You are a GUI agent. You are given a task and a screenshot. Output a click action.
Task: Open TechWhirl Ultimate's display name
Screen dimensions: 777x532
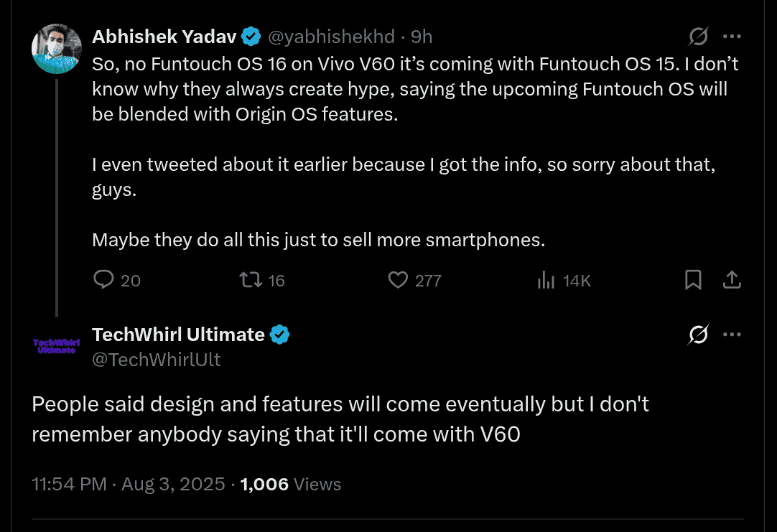pyautogui.click(x=180, y=334)
